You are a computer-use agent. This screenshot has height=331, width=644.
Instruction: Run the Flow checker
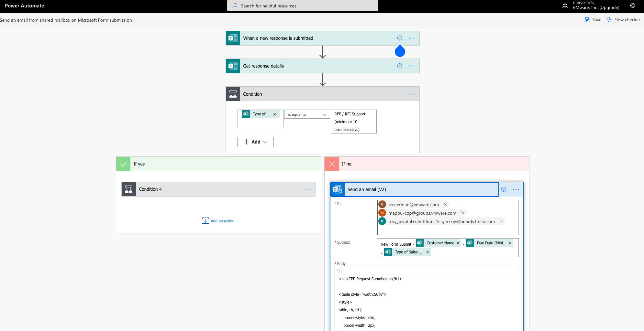[x=623, y=20]
